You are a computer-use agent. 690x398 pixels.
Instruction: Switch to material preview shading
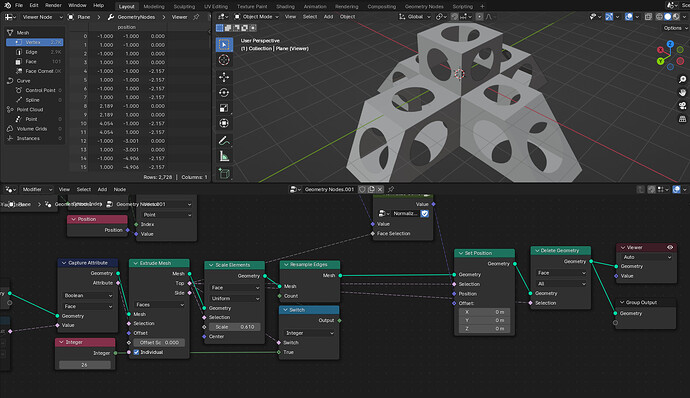(x=675, y=17)
